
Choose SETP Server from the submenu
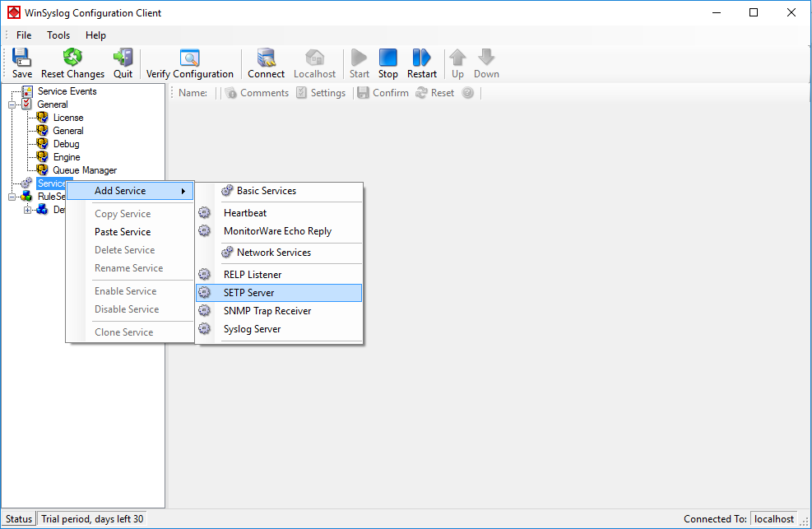point(249,293)
